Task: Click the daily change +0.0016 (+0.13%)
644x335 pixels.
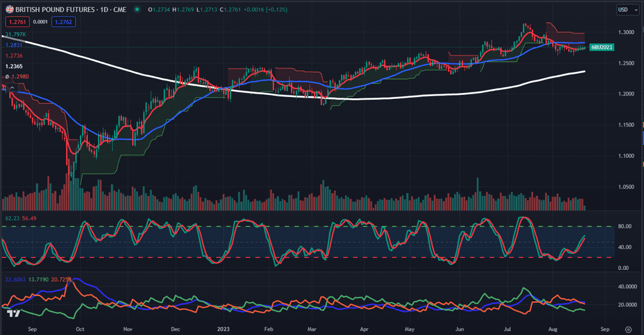Action: coord(265,9)
